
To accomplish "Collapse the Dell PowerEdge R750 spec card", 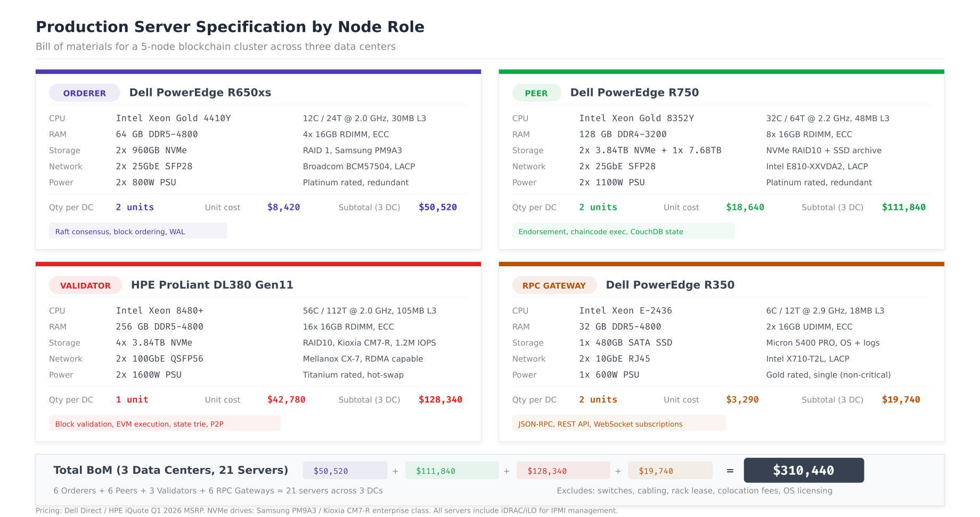I will 635,92.
